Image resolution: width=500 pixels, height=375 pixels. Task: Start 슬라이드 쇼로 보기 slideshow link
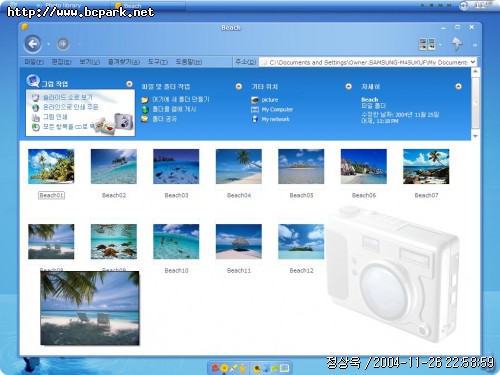[68, 97]
